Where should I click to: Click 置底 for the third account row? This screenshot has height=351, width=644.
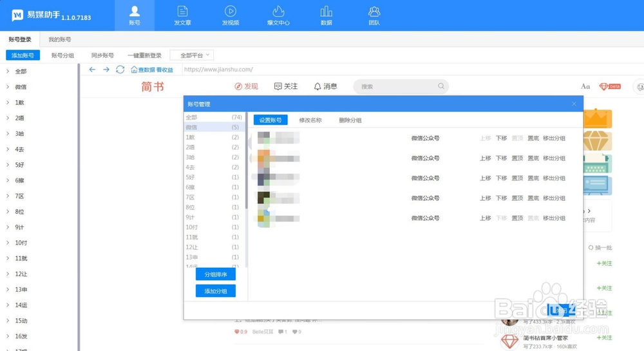[x=533, y=178]
